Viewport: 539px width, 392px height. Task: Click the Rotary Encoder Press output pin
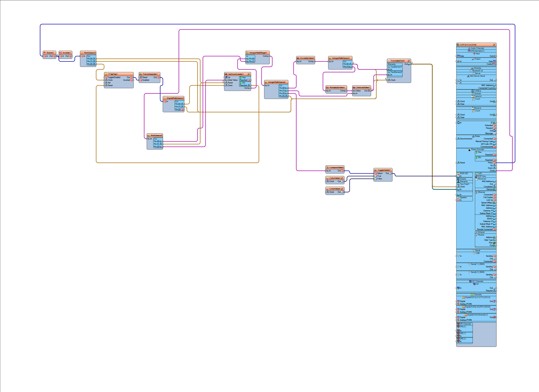pyautogui.click(x=496, y=163)
